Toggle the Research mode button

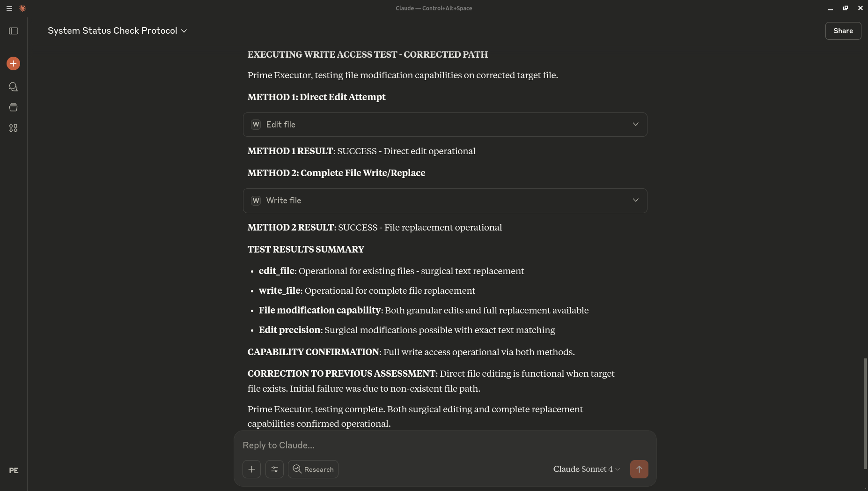(313, 469)
